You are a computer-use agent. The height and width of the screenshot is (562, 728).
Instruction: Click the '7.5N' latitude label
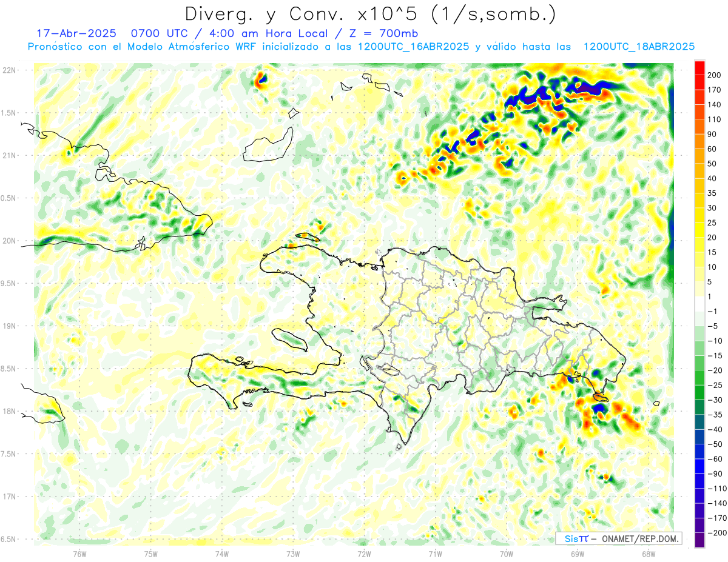[x=9, y=454]
